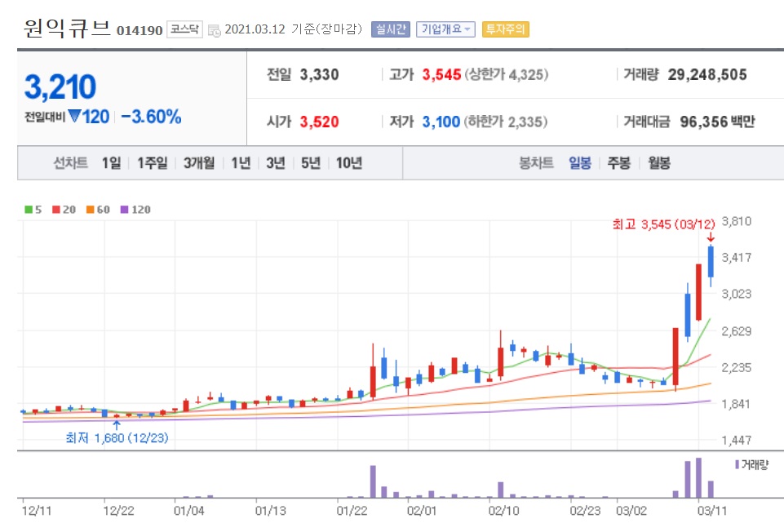
Task: Select the 3개월 line chart tab
Action: (199, 163)
